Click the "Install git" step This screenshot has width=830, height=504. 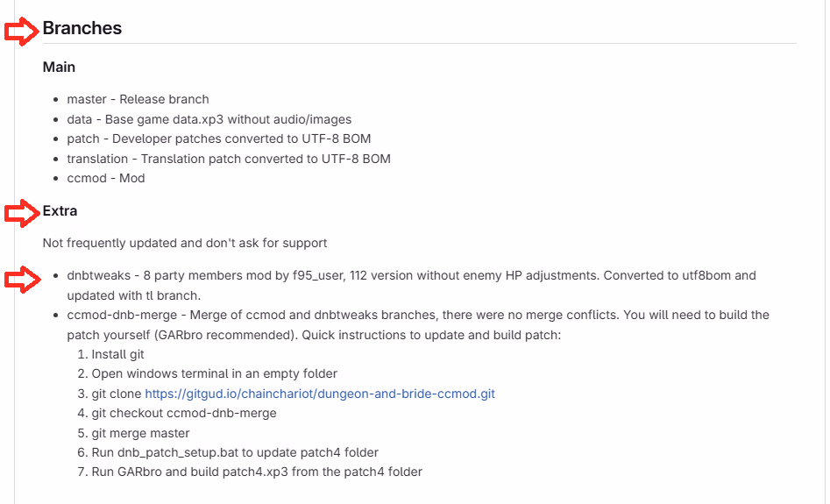click(x=118, y=355)
